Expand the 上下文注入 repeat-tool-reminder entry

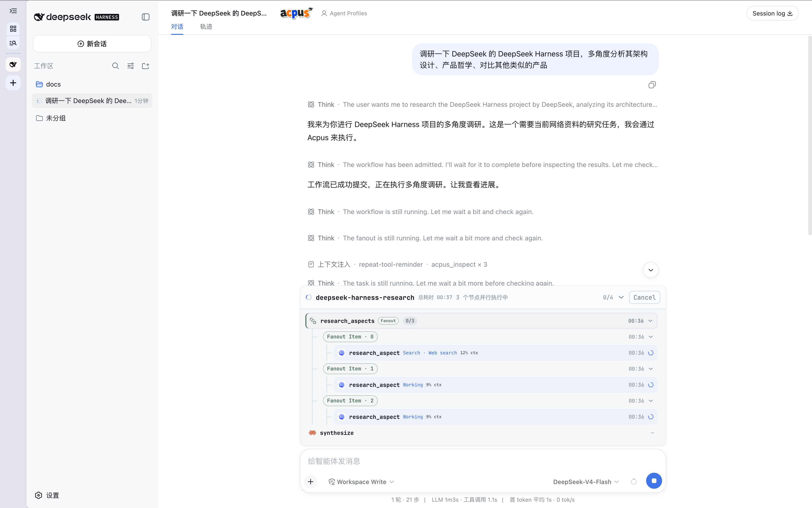397,264
